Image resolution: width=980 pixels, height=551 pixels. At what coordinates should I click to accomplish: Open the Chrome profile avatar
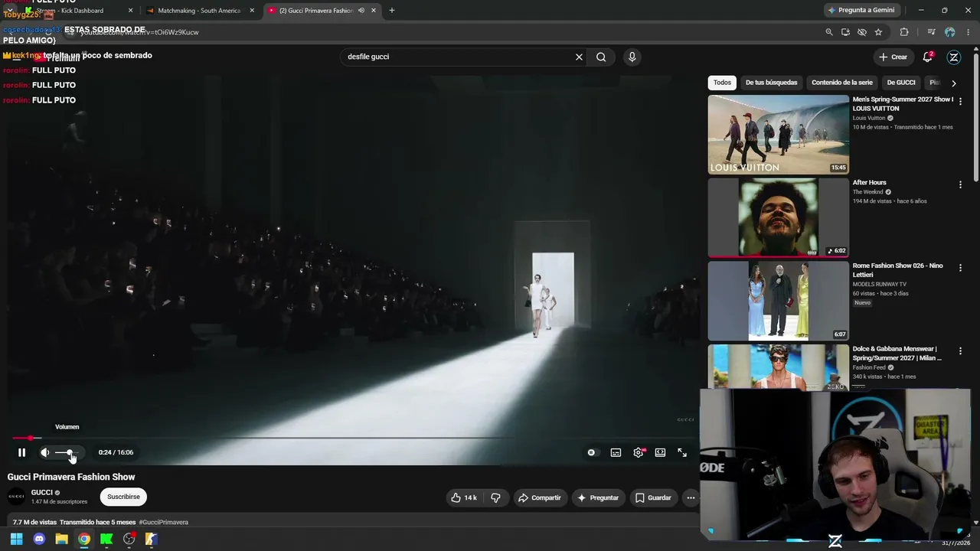pyautogui.click(x=950, y=32)
